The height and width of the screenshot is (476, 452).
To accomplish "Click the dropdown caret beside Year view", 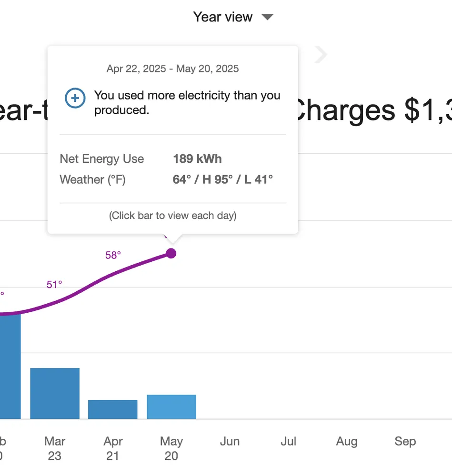I will pos(267,17).
